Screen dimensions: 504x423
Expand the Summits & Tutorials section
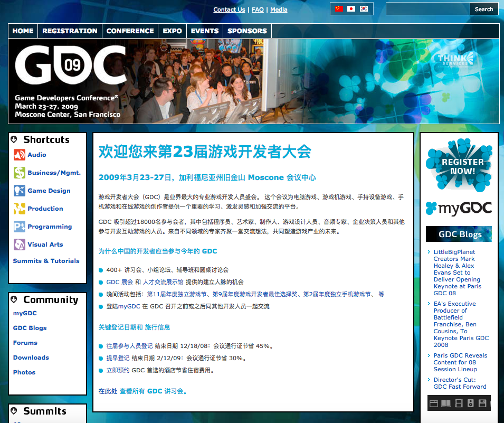pyautogui.click(x=46, y=261)
